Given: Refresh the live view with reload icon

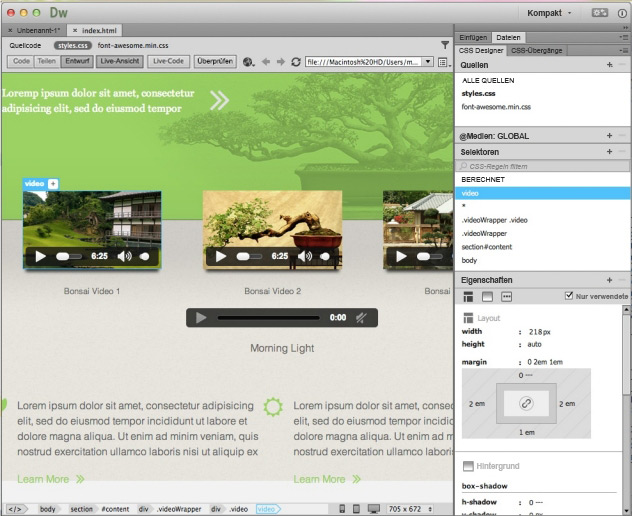Looking at the screenshot, I should (296, 62).
